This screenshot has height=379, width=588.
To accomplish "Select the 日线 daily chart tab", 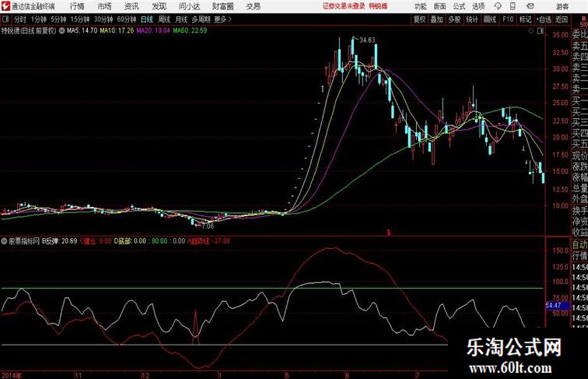I will tap(147, 19).
